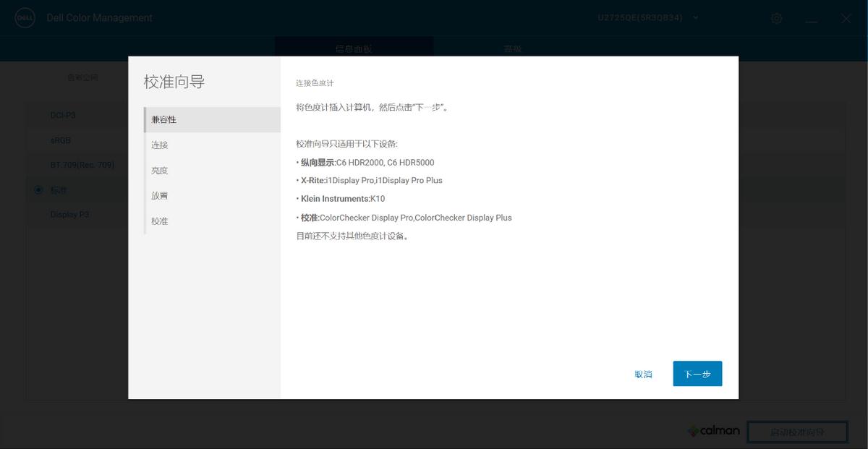Choose the DCI-P3 color space
The height and width of the screenshot is (449, 868).
coord(63,115)
